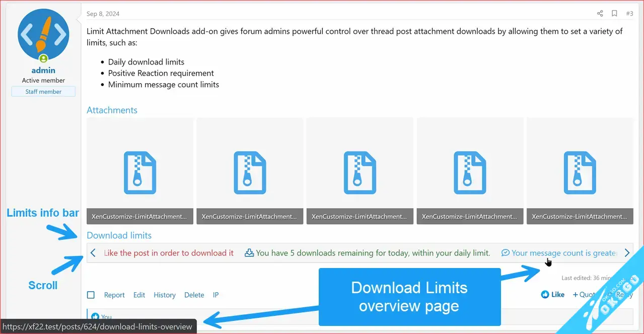Click the thumbs-up Like icon
This screenshot has height=334, width=644.
545,295
